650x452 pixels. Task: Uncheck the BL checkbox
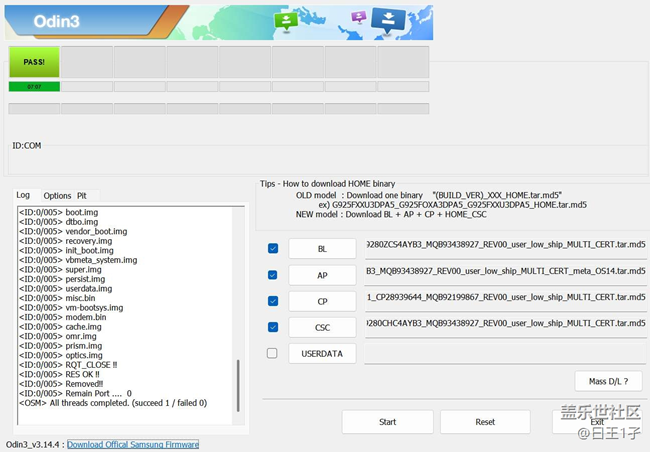click(273, 248)
